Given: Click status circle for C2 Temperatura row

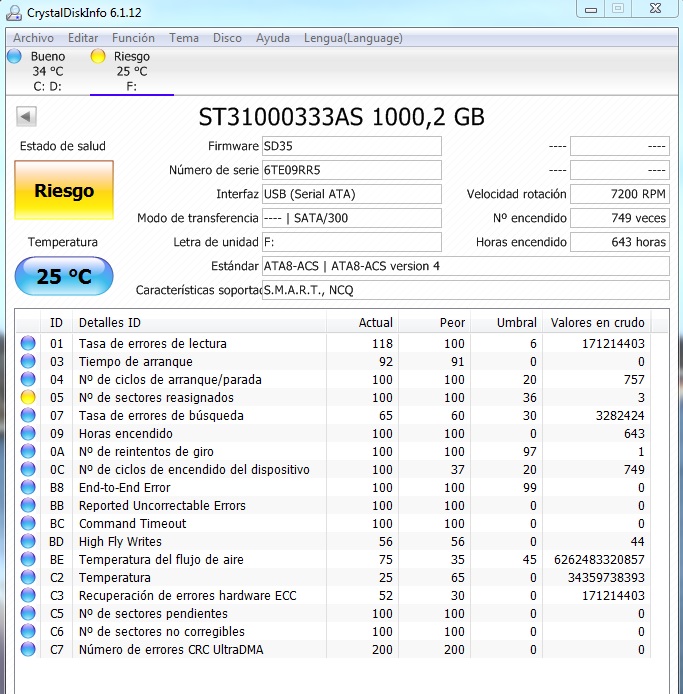Looking at the screenshot, I should (x=28, y=578).
